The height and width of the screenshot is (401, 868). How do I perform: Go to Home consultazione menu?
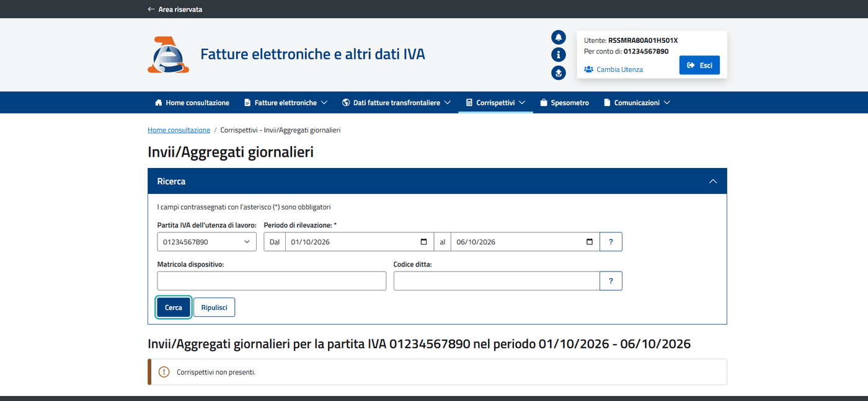[192, 103]
